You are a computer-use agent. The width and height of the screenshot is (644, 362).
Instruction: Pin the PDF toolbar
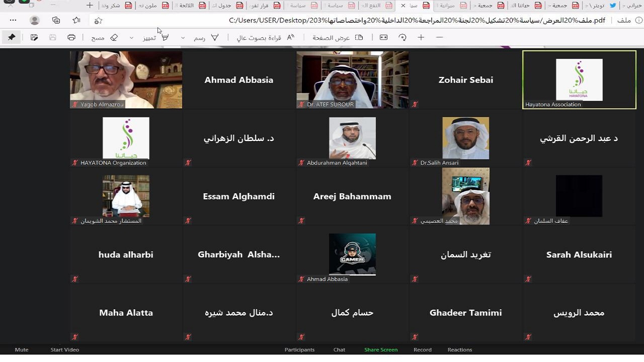tap(12, 37)
